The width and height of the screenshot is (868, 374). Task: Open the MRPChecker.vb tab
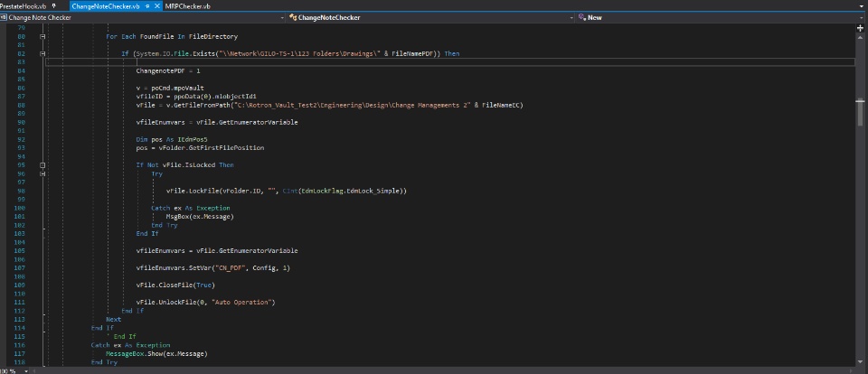tap(187, 5)
